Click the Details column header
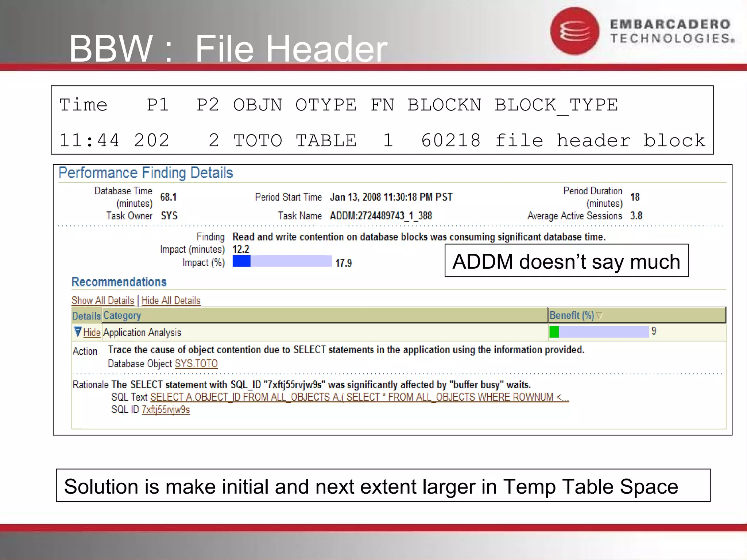Image resolution: width=747 pixels, height=560 pixels. click(x=86, y=316)
